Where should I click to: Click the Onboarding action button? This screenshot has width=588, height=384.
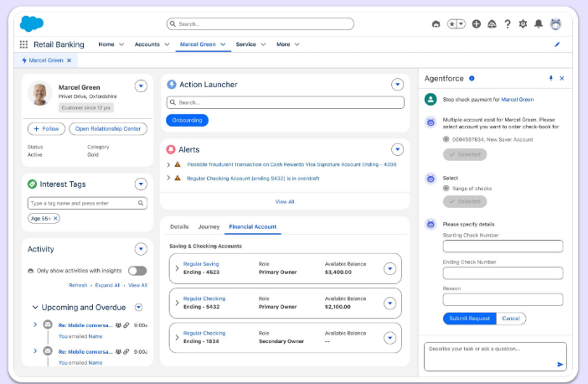pos(187,120)
